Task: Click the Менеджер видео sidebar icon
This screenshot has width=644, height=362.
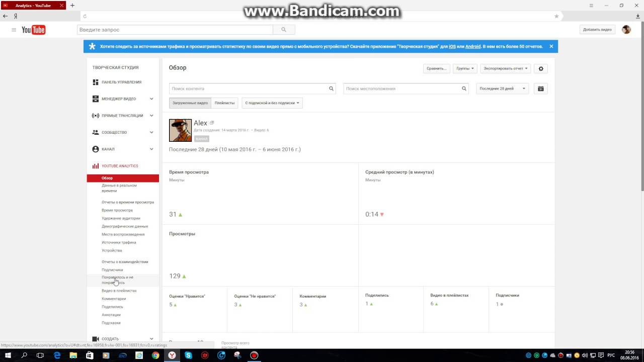Action: point(96,99)
